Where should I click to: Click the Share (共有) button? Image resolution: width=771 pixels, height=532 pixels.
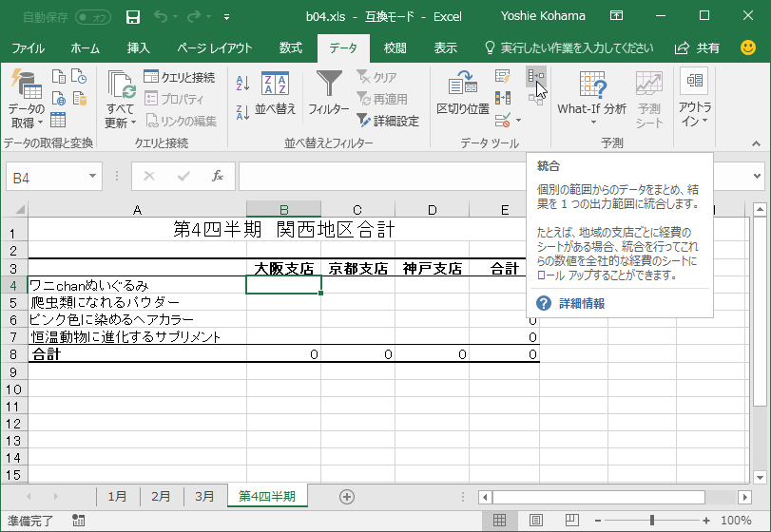[x=697, y=47]
